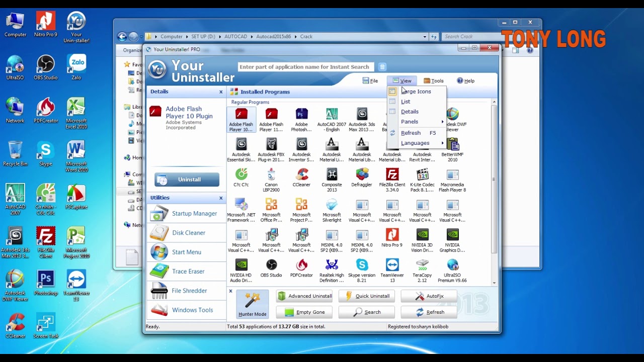Image resolution: width=644 pixels, height=362 pixels.
Task: Select the Defraggler program icon
Action: (x=362, y=178)
